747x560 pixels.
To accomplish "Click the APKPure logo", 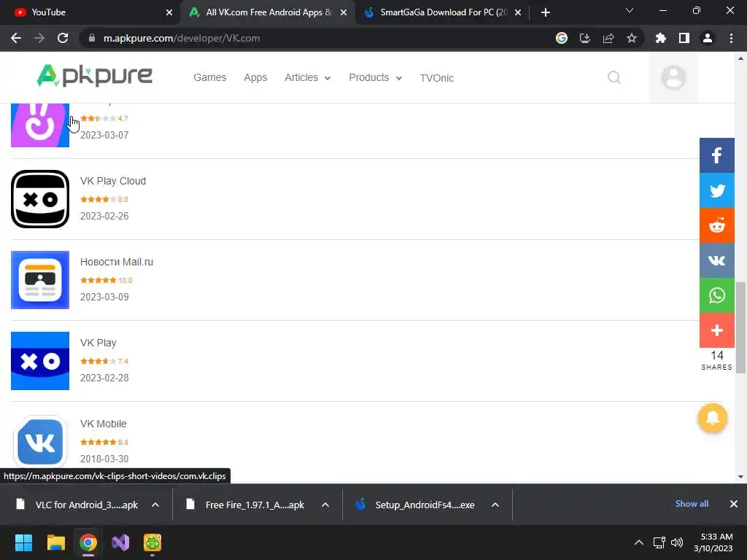I will pyautogui.click(x=94, y=76).
